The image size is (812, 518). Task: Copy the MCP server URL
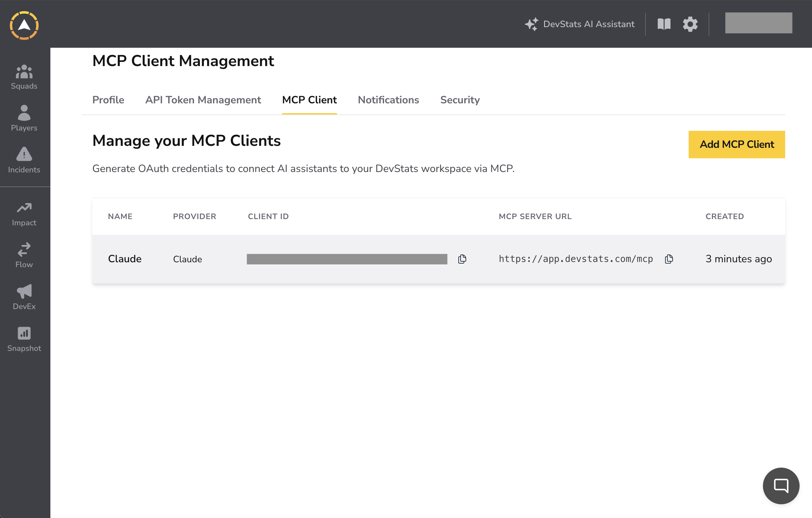(669, 259)
